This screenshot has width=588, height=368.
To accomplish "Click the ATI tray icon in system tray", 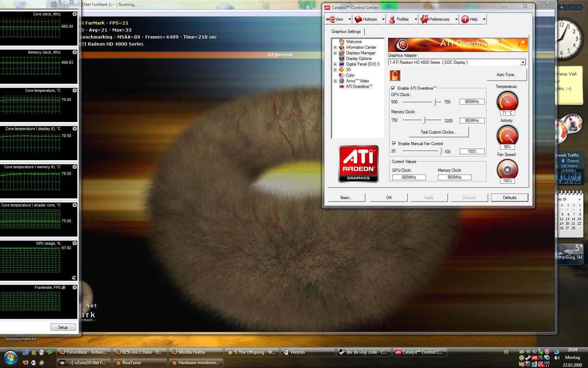I will coord(534,358).
